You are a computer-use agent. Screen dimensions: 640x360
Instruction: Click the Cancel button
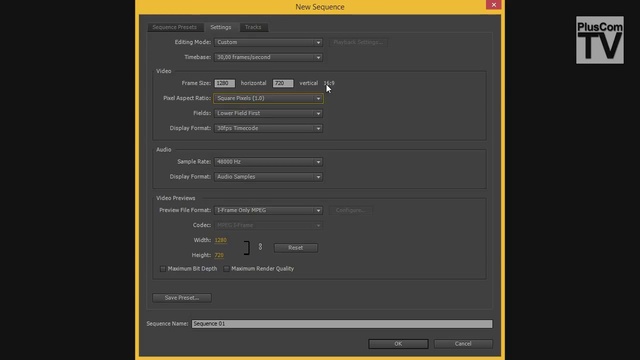tap(463, 344)
